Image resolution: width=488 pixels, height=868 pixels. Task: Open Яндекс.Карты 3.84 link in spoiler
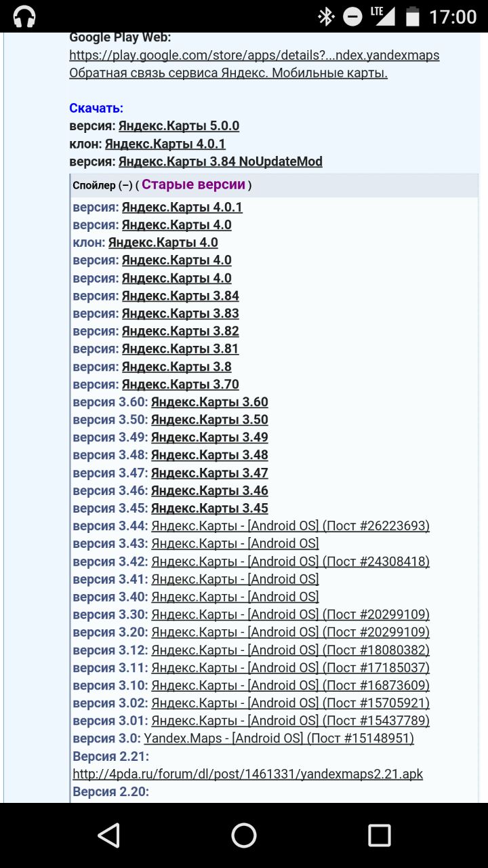pos(180,296)
